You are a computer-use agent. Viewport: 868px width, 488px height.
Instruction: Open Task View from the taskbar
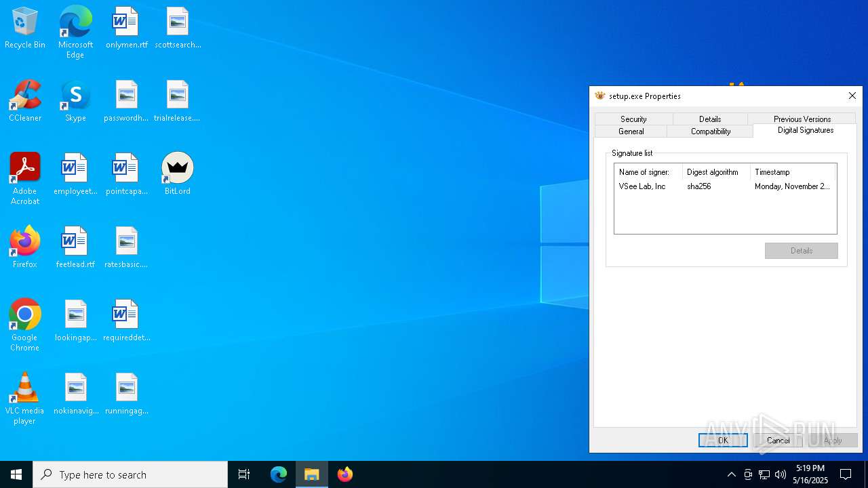coord(244,474)
